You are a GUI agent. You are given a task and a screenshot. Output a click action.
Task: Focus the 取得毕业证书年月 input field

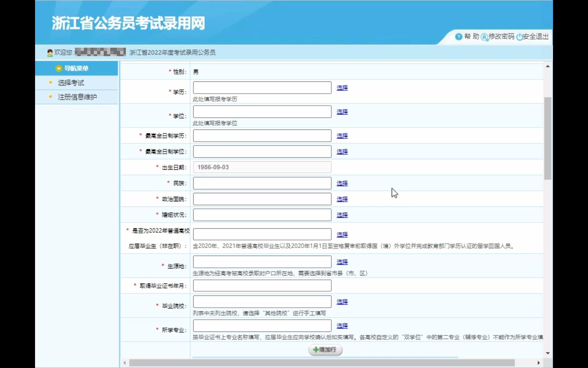(x=262, y=285)
